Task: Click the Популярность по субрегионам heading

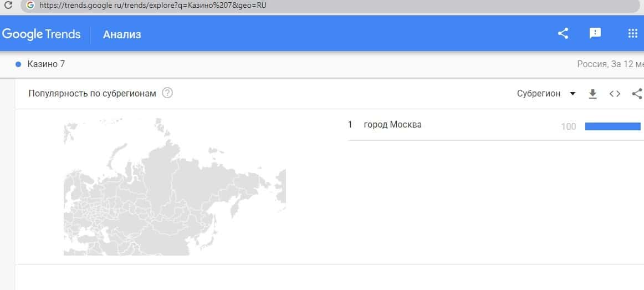Action: coord(93,94)
